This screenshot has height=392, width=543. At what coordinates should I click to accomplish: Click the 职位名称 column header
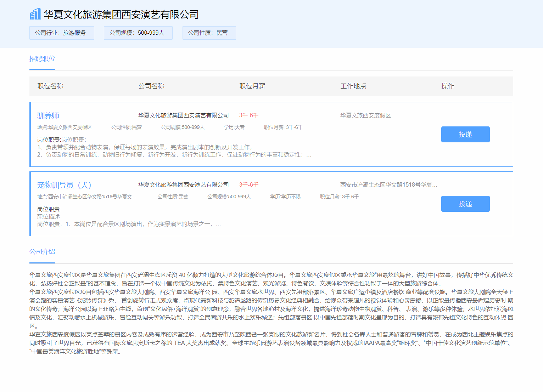[x=50, y=86]
